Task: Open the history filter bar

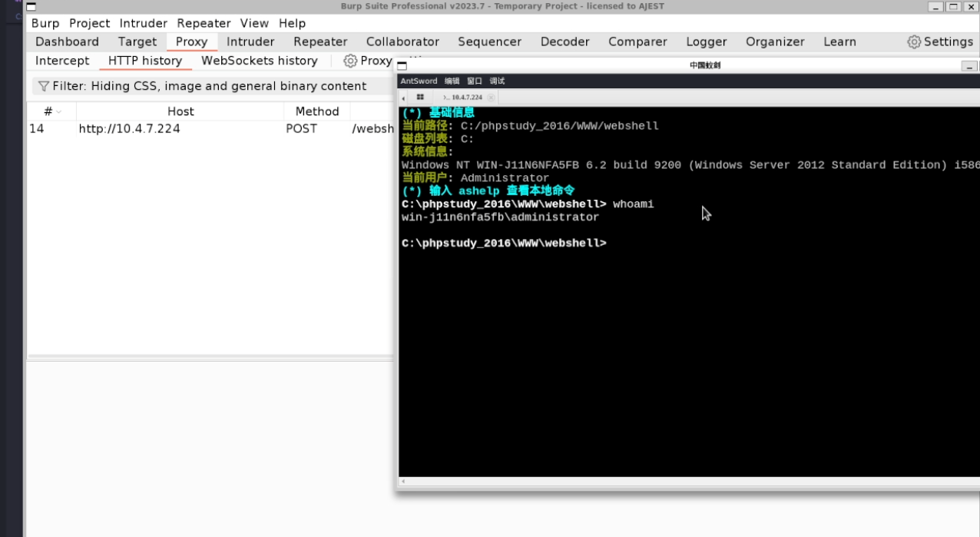Action: pos(211,86)
